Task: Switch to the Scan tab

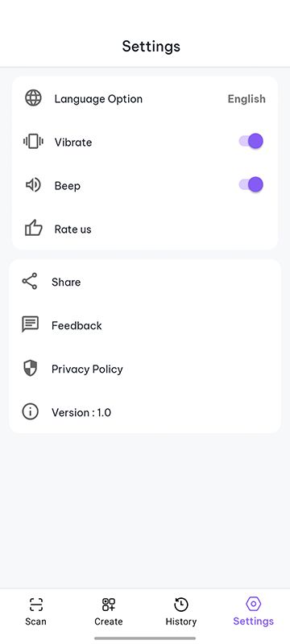Action: (x=35, y=612)
